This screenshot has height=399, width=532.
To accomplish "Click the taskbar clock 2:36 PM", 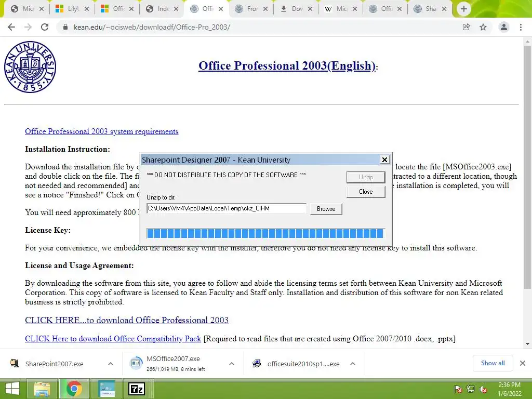I will pos(509,385).
